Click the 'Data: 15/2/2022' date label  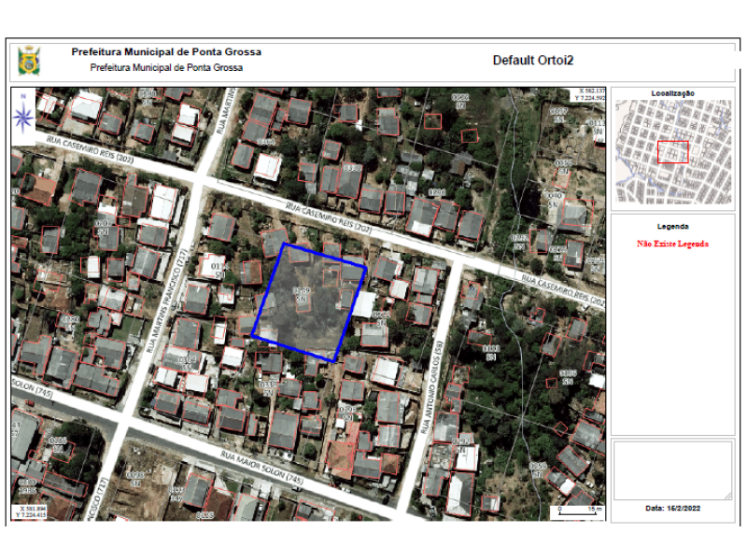point(672,509)
